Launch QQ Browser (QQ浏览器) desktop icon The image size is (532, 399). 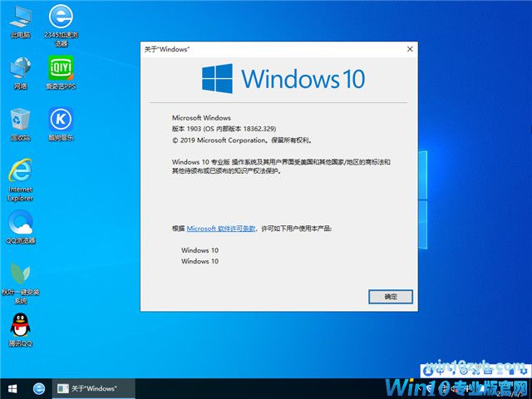pyautogui.click(x=20, y=224)
